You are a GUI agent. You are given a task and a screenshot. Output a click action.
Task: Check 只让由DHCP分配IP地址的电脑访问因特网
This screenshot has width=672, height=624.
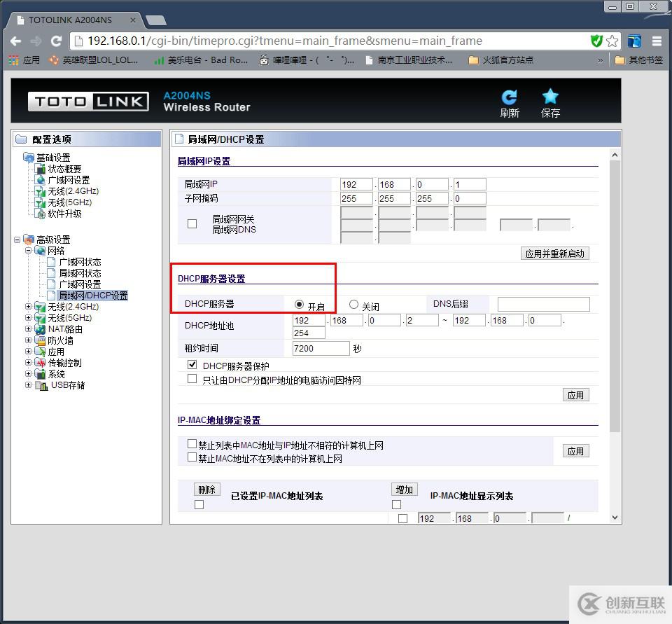coord(192,379)
